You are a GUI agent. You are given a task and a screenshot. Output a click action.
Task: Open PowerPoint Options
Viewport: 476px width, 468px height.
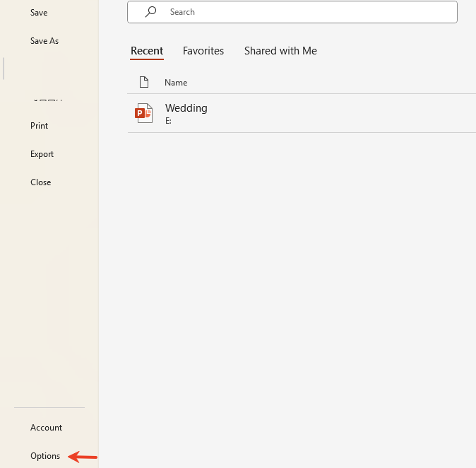(45, 455)
